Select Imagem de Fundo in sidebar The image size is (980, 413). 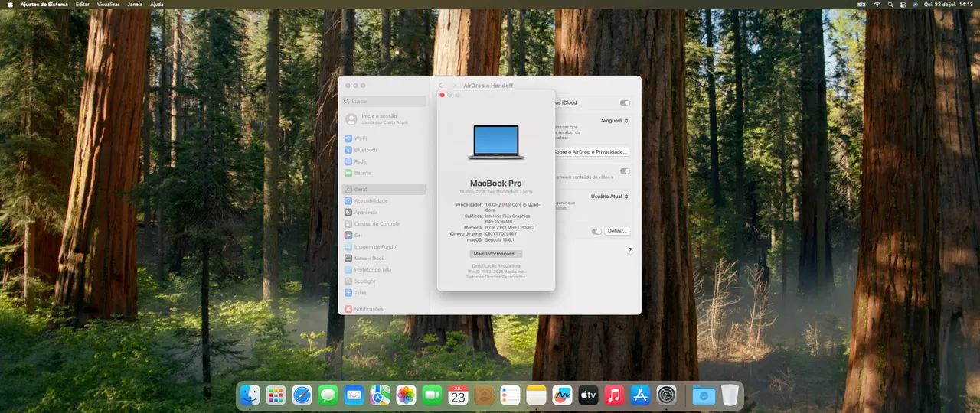384,246
